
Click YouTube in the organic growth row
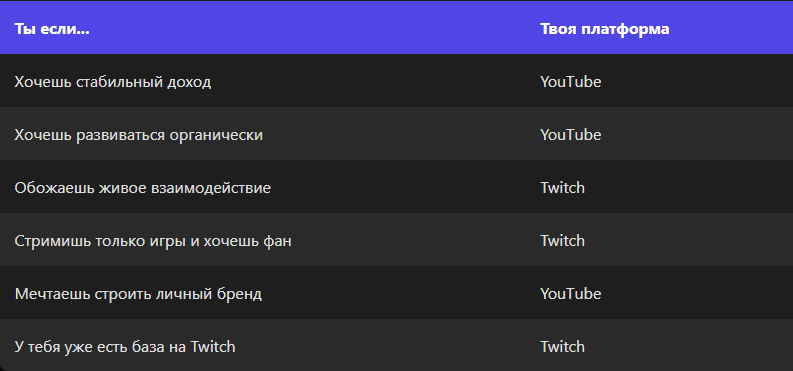570,134
